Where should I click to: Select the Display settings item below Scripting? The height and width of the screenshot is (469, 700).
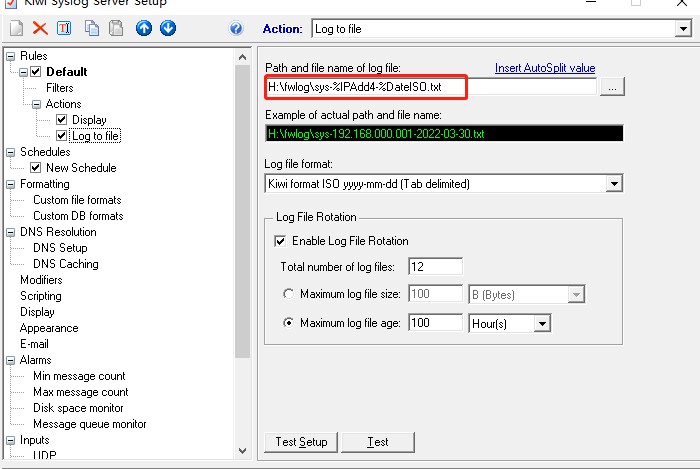[38, 312]
